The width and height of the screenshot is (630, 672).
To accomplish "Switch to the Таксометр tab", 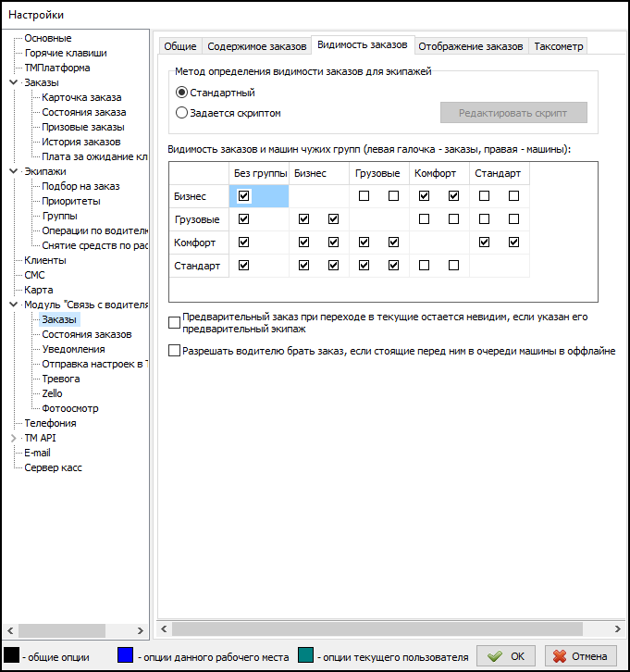I will [x=558, y=46].
